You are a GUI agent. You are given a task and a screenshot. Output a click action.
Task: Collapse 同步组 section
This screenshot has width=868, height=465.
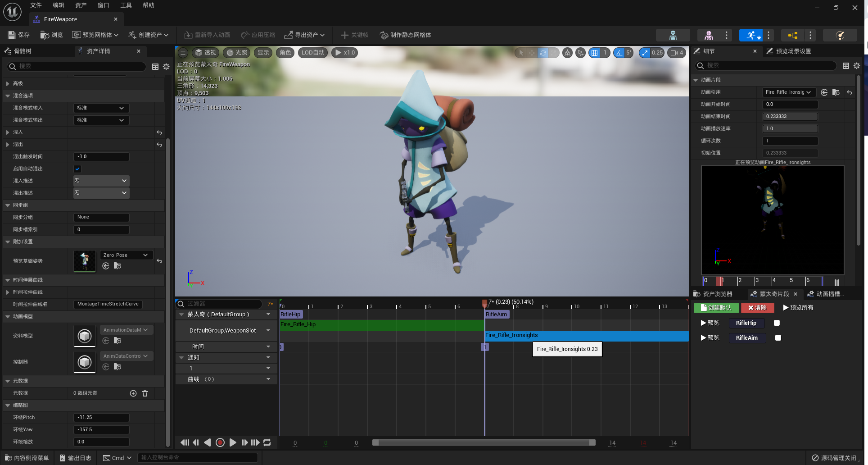(8, 205)
